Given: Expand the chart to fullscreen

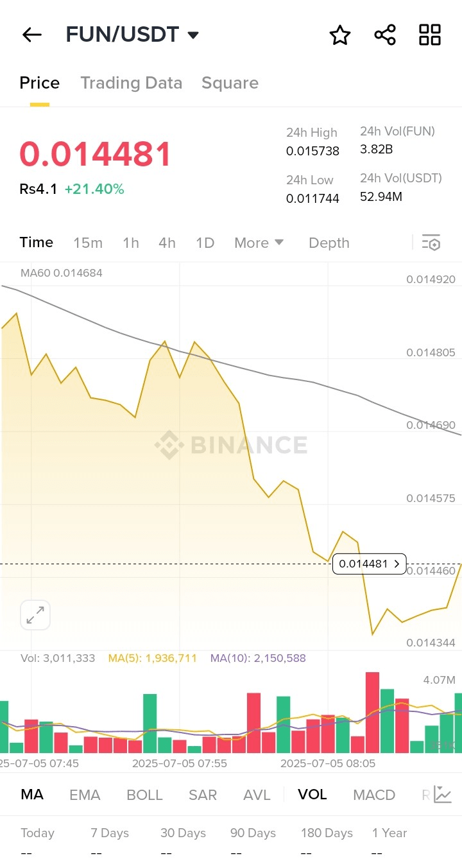Looking at the screenshot, I should coord(35,615).
